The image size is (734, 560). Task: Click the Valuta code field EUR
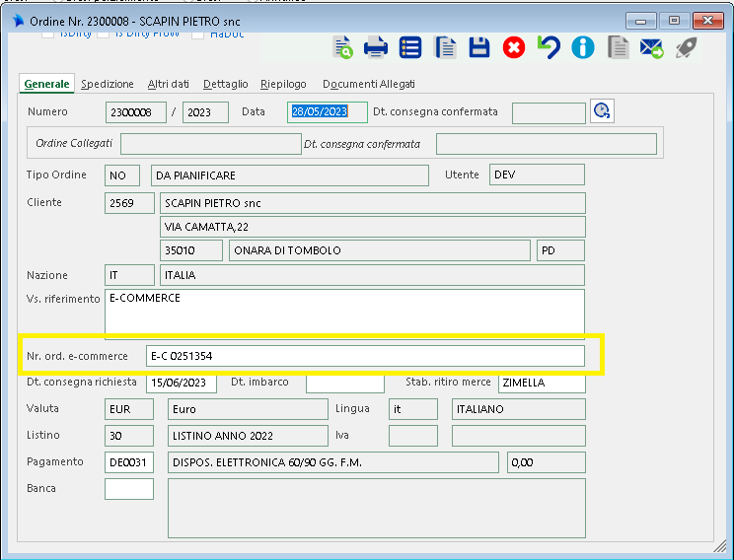129,409
